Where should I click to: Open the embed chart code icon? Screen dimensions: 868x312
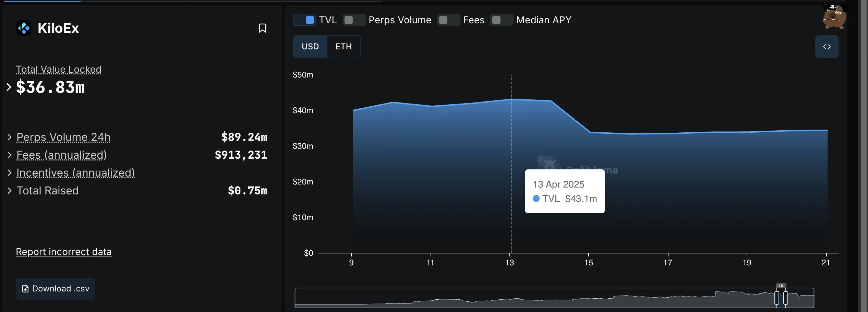pos(827,47)
